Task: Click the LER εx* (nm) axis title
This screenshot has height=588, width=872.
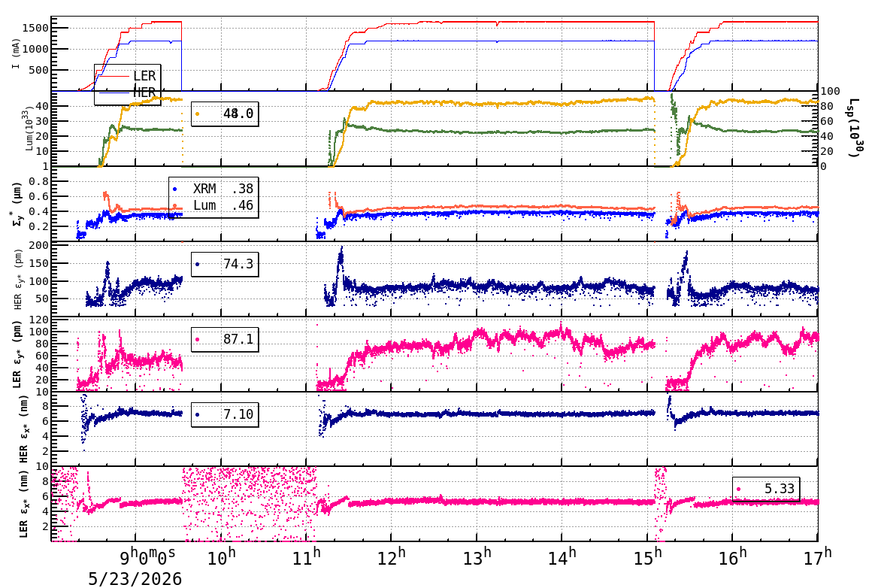Action: coord(23,505)
